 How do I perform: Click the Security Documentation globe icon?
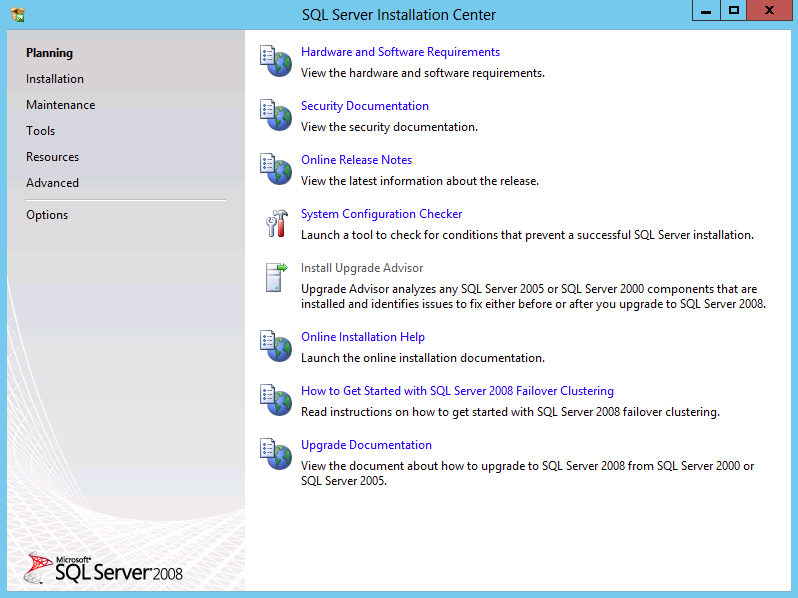(x=276, y=115)
